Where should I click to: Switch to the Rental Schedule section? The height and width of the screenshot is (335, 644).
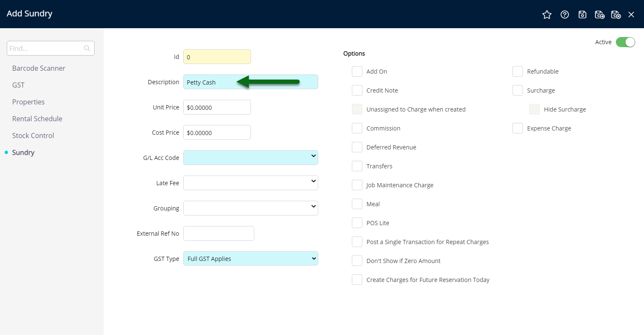tap(37, 119)
